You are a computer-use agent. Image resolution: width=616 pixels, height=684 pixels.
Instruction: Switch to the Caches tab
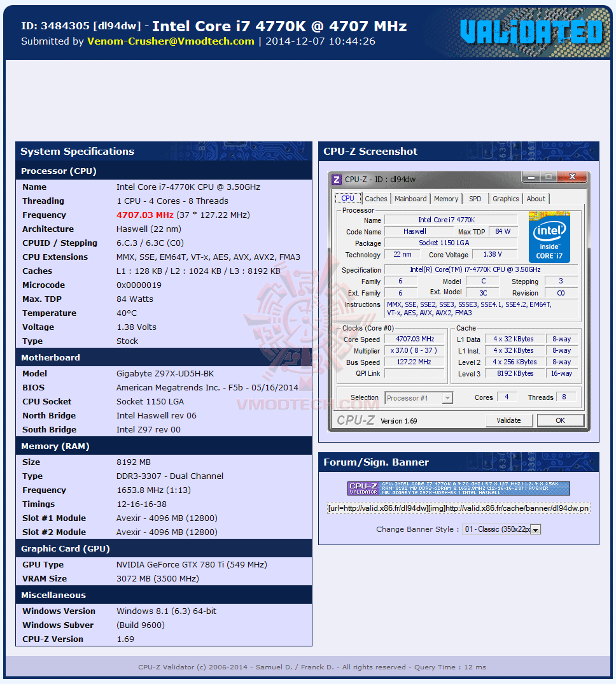pyautogui.click(x=376, y=199)
